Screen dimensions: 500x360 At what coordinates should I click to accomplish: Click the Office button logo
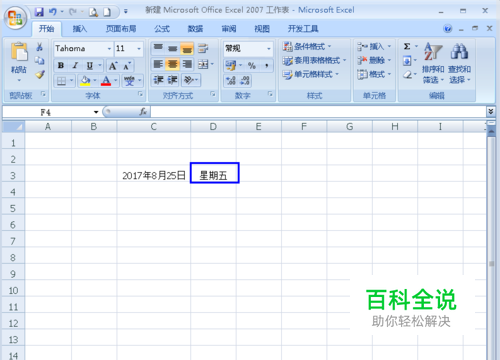pyautogui.click(x=15, y=17)
